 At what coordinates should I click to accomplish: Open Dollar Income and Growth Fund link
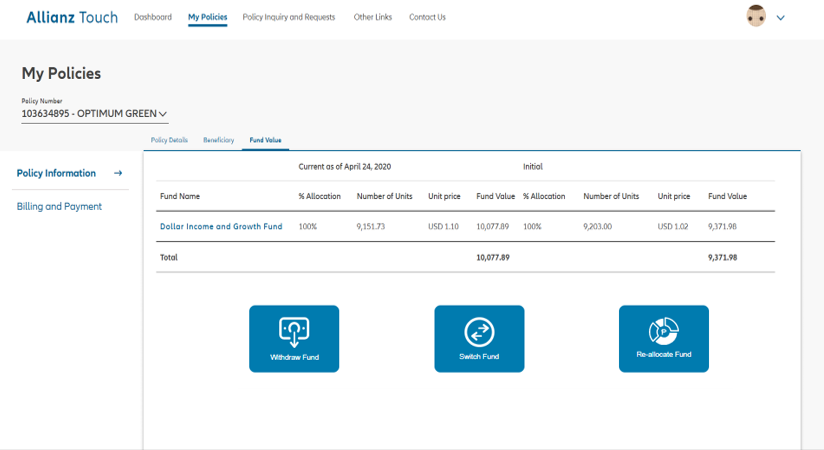point(221,227)
